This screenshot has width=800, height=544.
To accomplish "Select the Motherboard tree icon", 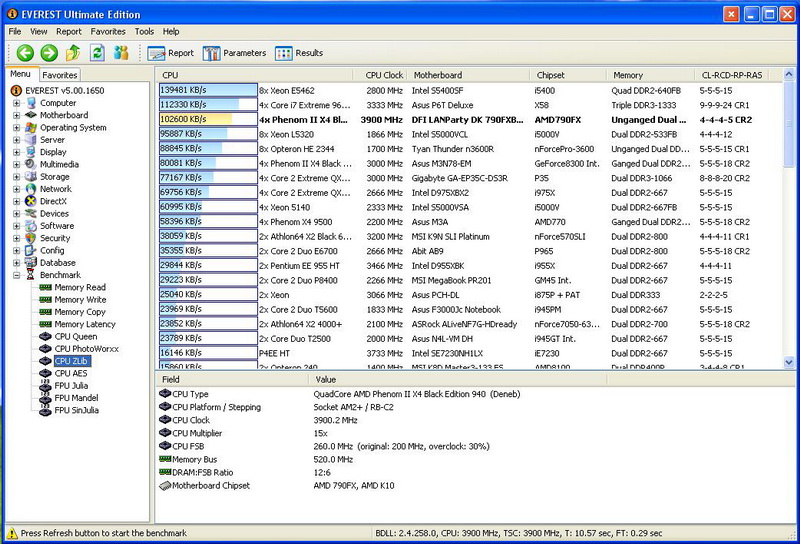I will [x=31, y=115].
